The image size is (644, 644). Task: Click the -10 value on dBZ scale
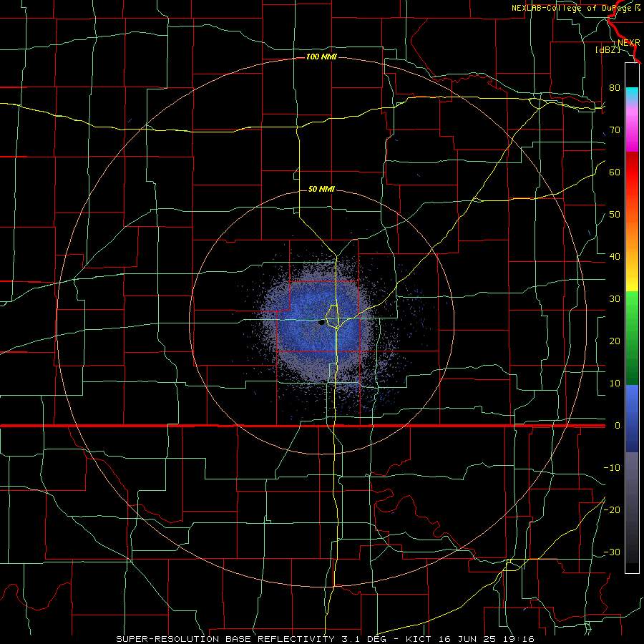(x=612, y=468)
